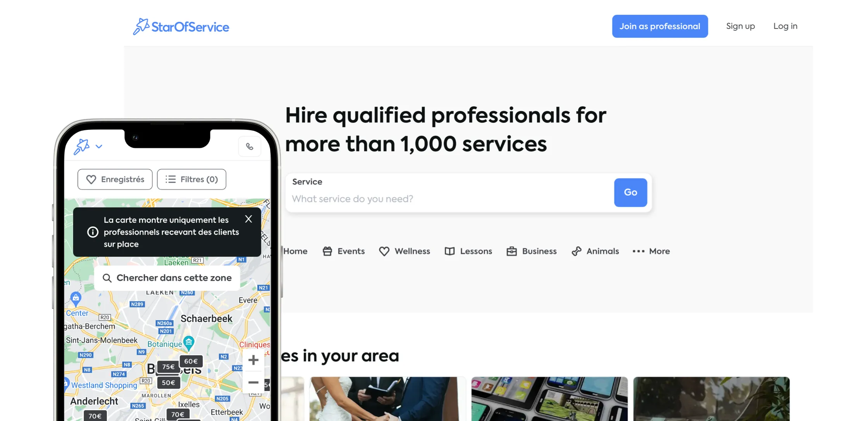Viewport: 868px width, 421px height.
Task: Click the Filtres (0) filter toggle button
Action: point(191,179)
